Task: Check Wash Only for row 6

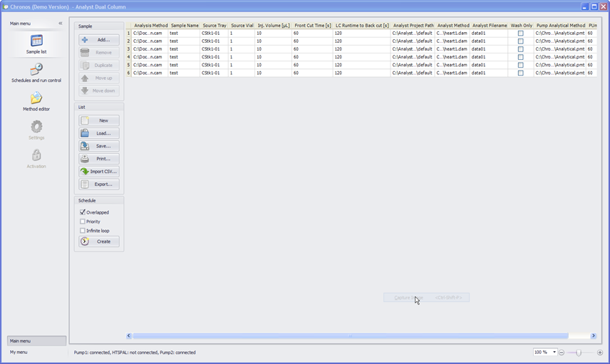Action: tap(520, 73)
